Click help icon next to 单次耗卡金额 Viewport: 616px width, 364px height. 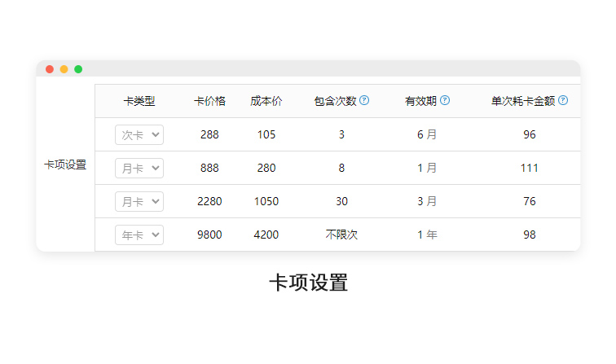click(563, 100)
